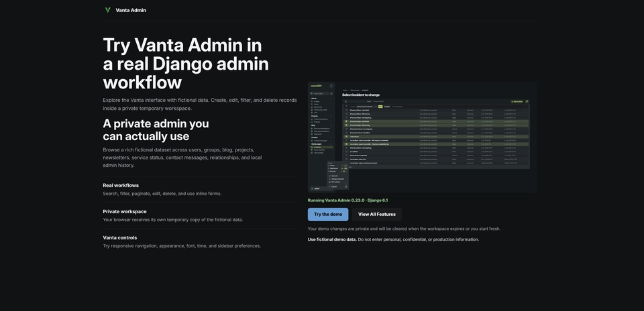Viewport: 644px width, 311px height.
Task: Click the "Search, filter, paginate, edit, delete" description
Action: [x=162, y=194]
